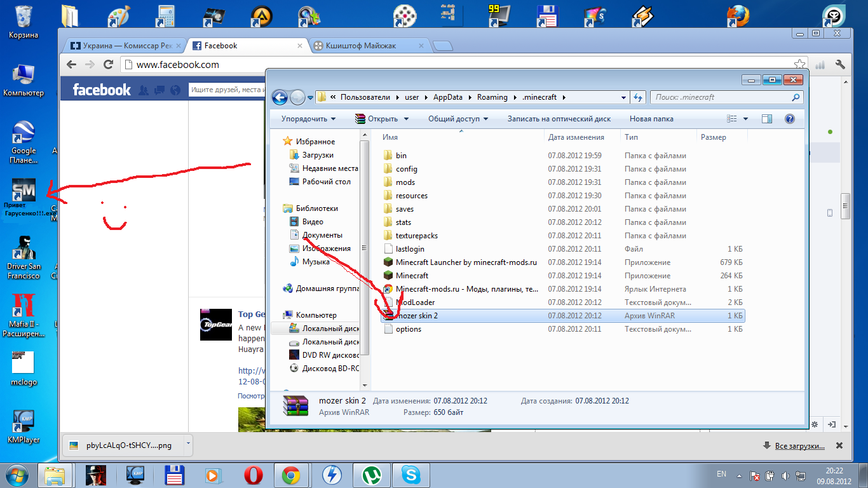Viewport: 868px width, 488px height.
Task: Close the Chrome downloads bar
Action: click(x=840, y=446)
